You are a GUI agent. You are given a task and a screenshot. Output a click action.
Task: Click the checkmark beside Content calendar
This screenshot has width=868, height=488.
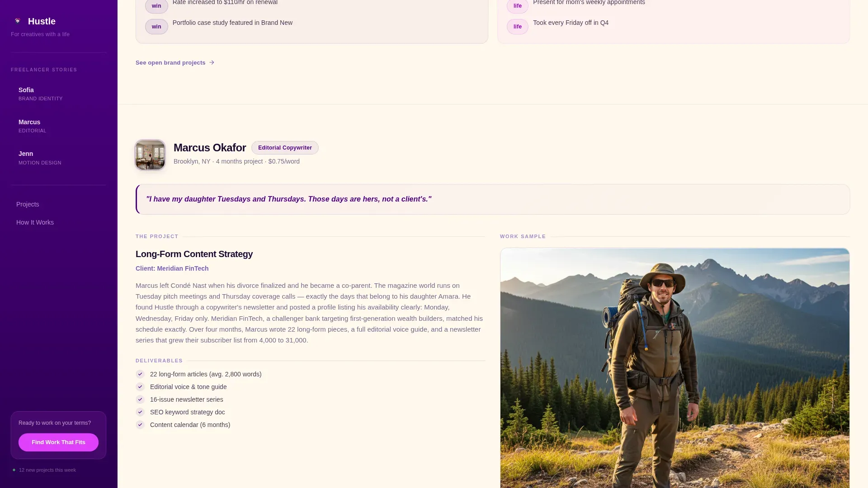[x=140, y=425]
